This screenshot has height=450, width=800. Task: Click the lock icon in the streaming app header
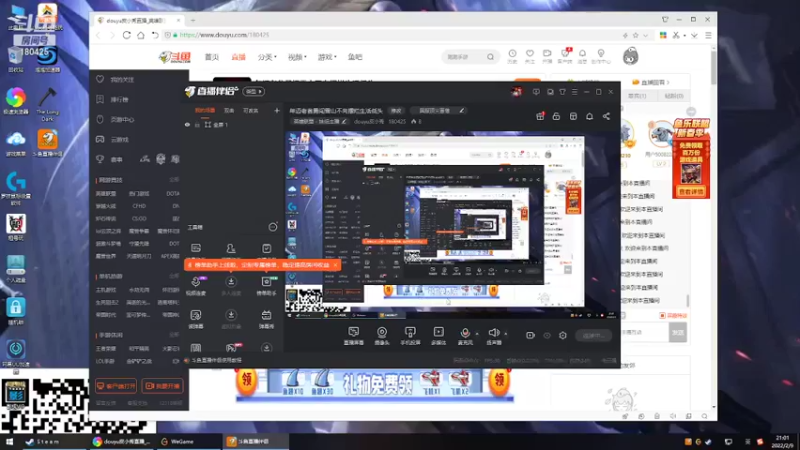point(556,116)
